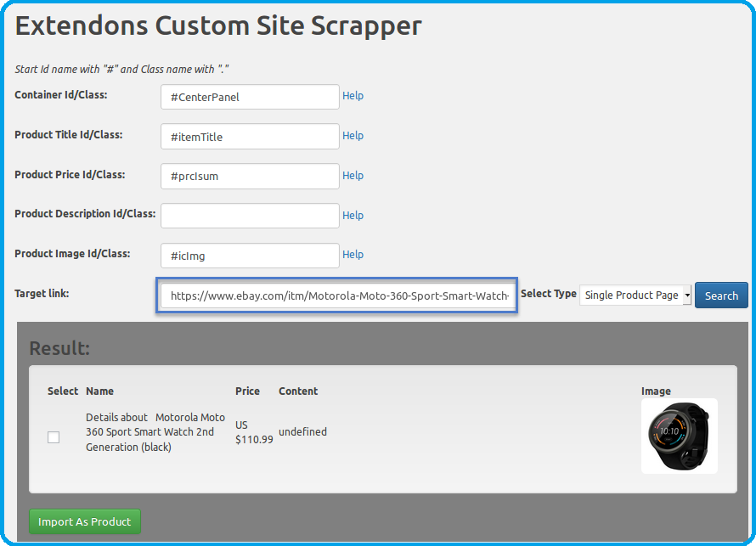The height and width of the screenshot is (546, 756).
Task: Click the Motorola Moto 360 product name
Action: tap(155, 432)
